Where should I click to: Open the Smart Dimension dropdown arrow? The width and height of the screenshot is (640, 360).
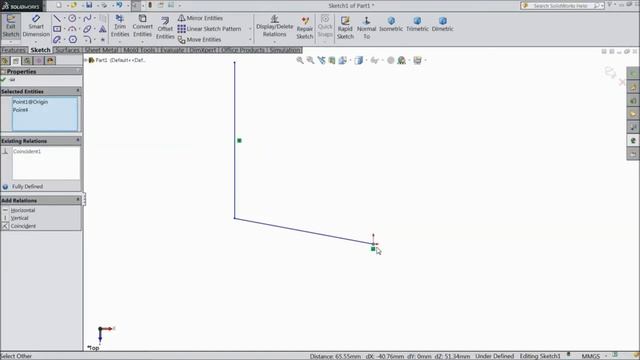(x=36, y=42)
